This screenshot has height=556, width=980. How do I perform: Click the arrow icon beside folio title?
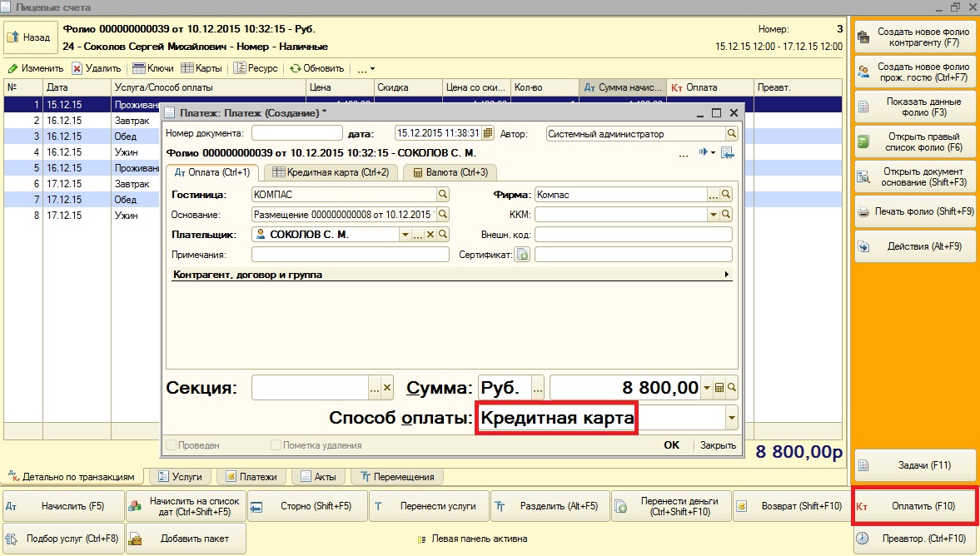(x=706, y=152)
